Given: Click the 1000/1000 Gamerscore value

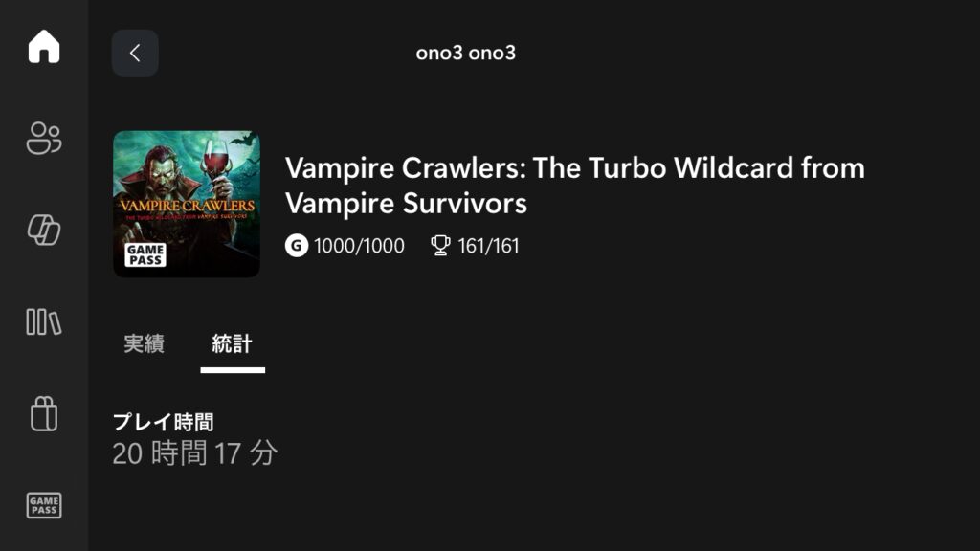Looking at the screenshot, I should click(359, 246).
